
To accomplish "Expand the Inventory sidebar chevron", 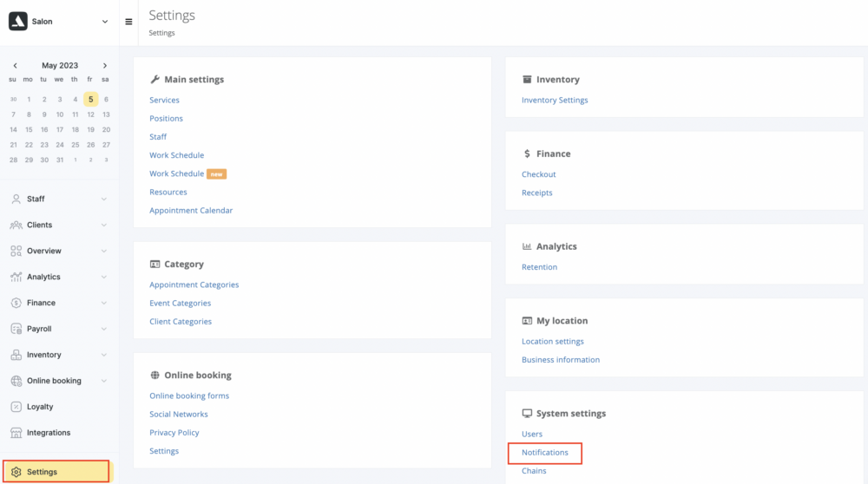I will pyautogui.click(x=103, y=355).
